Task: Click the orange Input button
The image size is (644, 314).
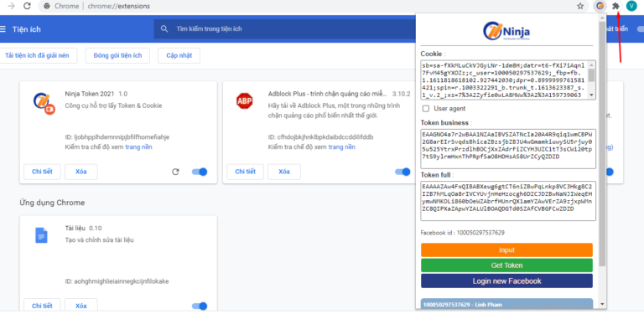Action: (x=506, y=250)
